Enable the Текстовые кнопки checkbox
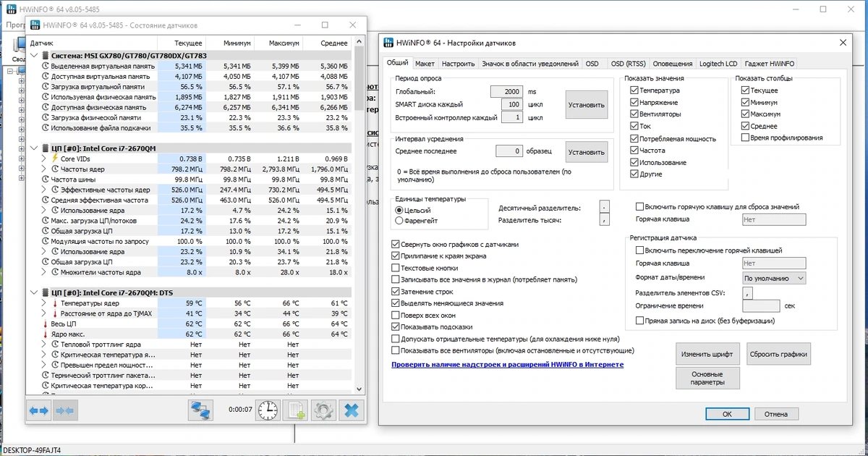 395,268
